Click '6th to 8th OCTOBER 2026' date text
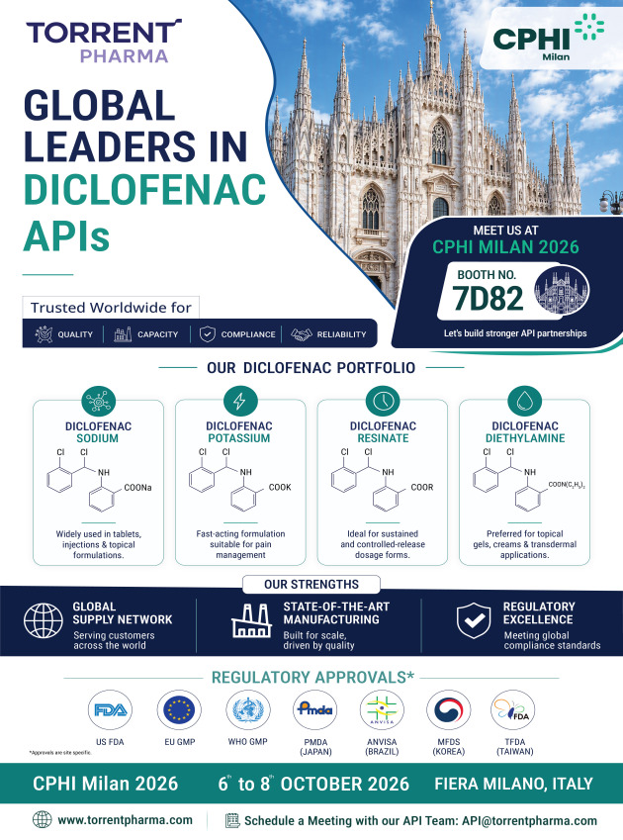The width and height of the screenshot is (623, 840). tap(313, 784)
